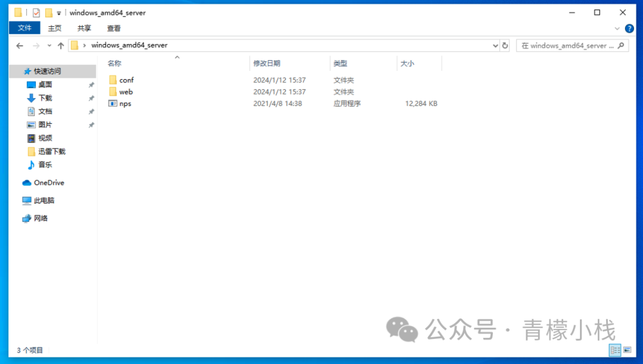Select 图片 in the sidebar
Viewport: 643px width, 364px height.
45,124
